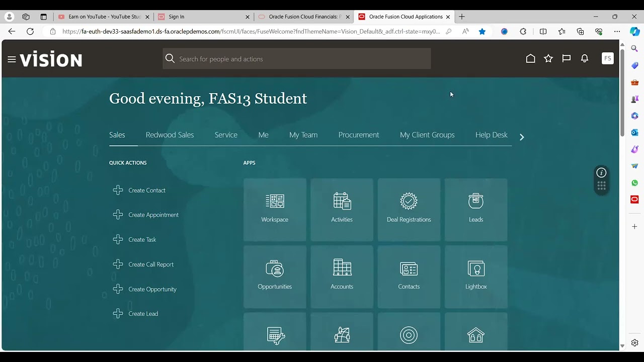This screenshot has height=362, width=644.
Task: Open the Accounts app tile
Action: (342, 277)
